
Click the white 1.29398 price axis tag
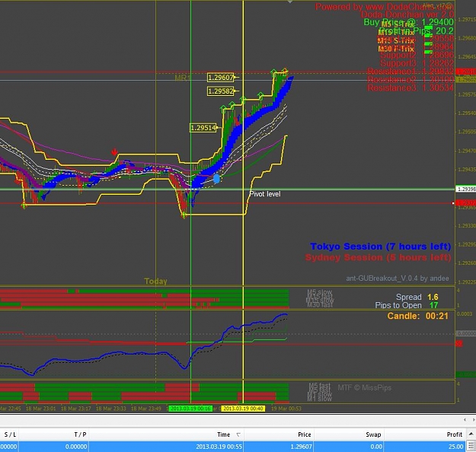click(465, 189)
